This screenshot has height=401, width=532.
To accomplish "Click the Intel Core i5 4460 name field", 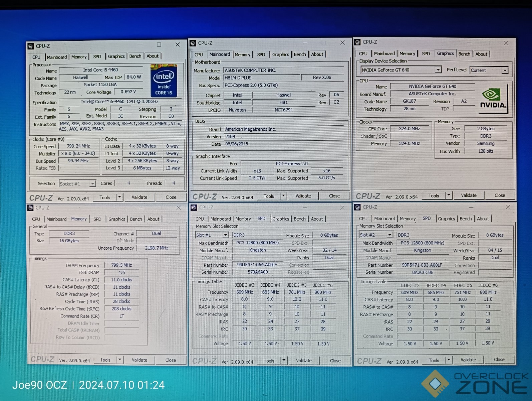I will click(100, 70).
